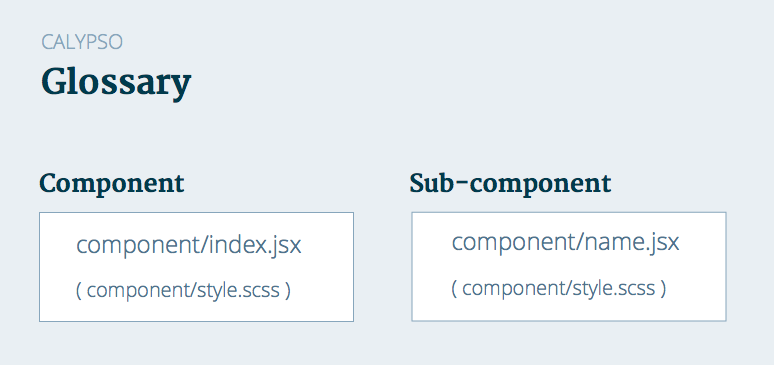Click the "component/" folder prefix before index.jsx
The width and height of the screenshot is (774, 365).
click(142, 245)
